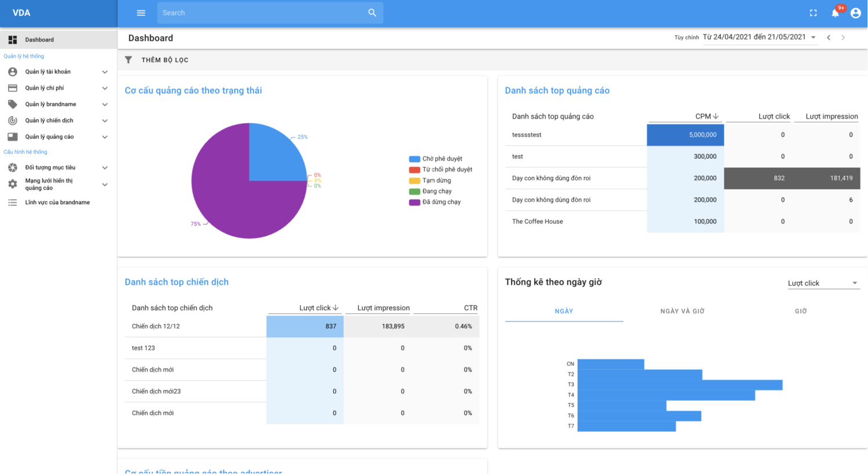The image size is (868, 474).
Task: Select the tesssstest ad row
Action: point(682,135)
